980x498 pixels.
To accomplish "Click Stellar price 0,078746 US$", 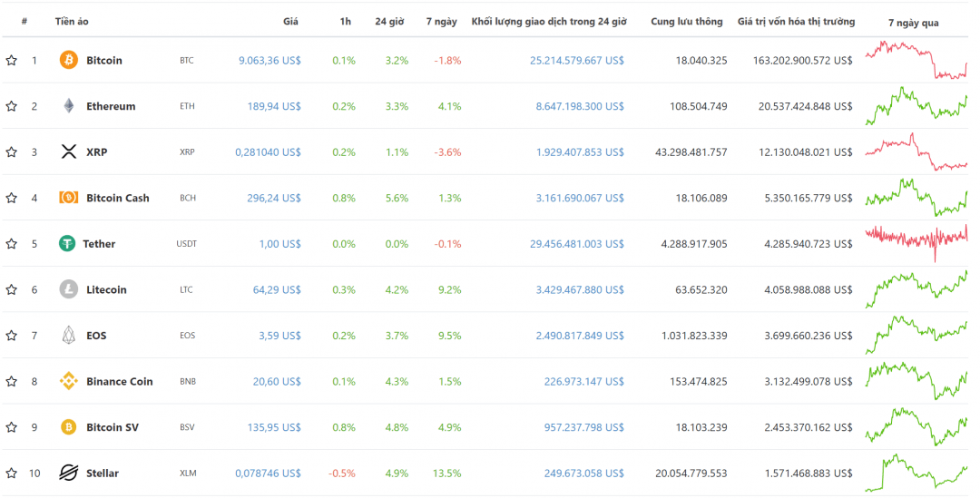I will coord(268,473).
